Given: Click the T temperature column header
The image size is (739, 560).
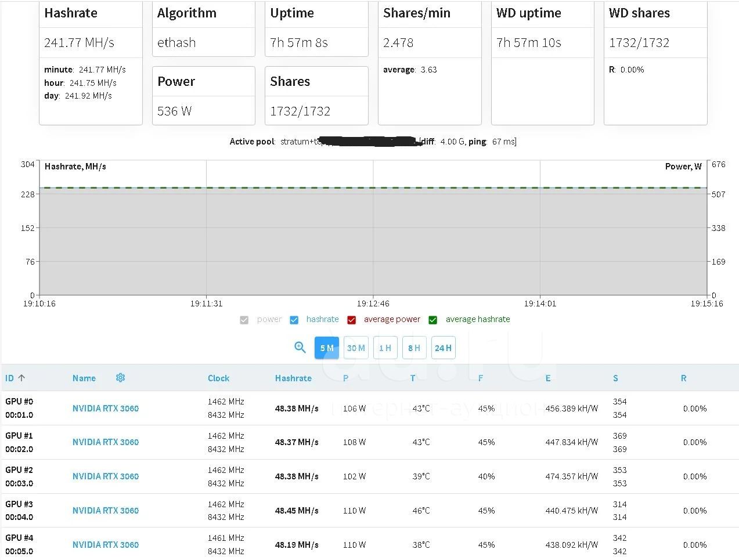Looking at the screenshot, I should coord(413,378).
